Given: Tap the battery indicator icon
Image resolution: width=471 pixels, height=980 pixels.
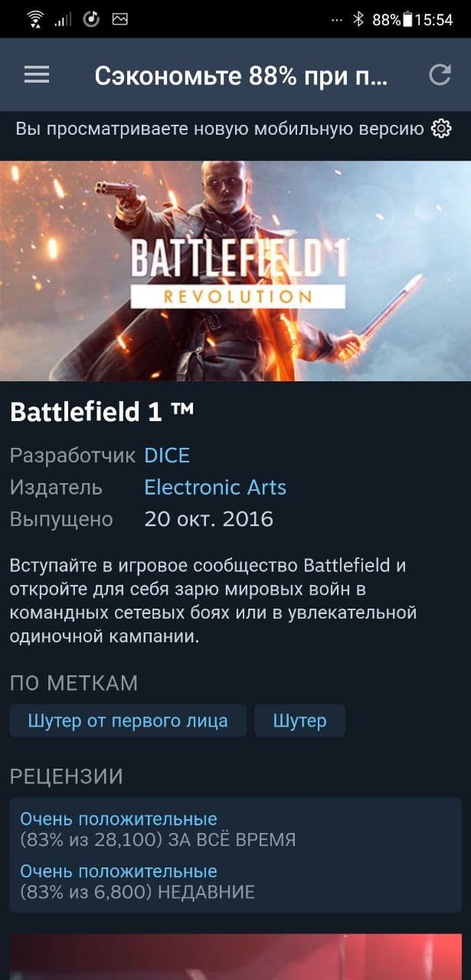Looking at the screenshot, I should pos(407,19).
